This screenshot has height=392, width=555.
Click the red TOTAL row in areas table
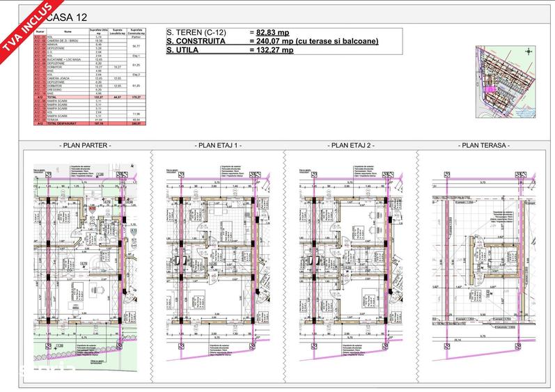[90, 97]
